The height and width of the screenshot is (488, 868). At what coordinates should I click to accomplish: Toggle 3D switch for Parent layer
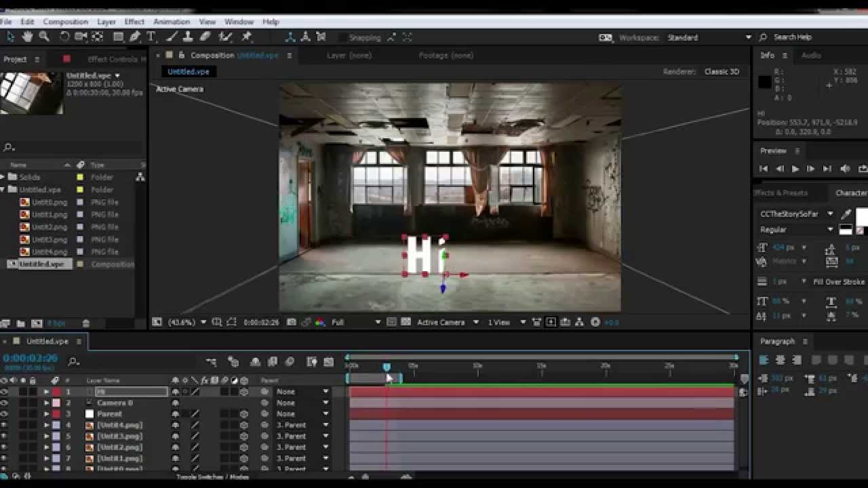pyautogui.click(x=243, y=413)
